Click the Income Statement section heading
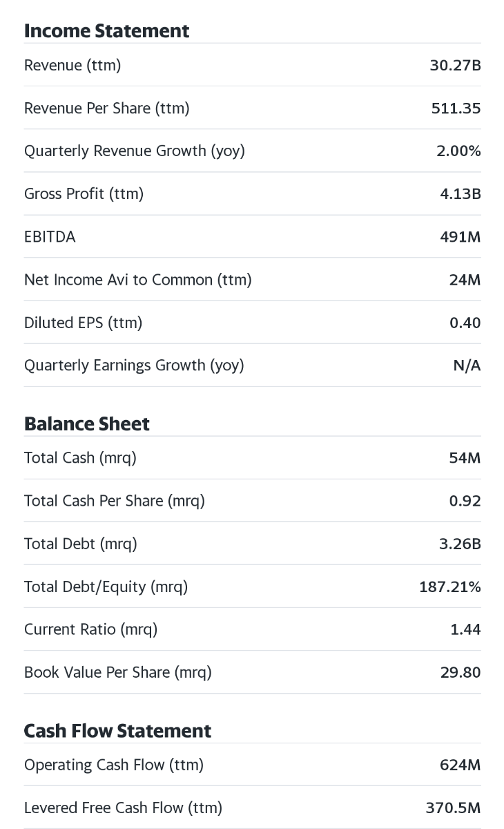This screenshot has height=829, width=504. click(x=106, y=31)
